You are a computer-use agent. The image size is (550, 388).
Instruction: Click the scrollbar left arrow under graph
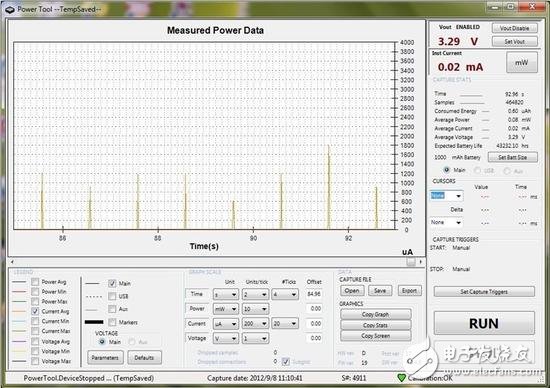pyautogui.click(x=12, y=262)
